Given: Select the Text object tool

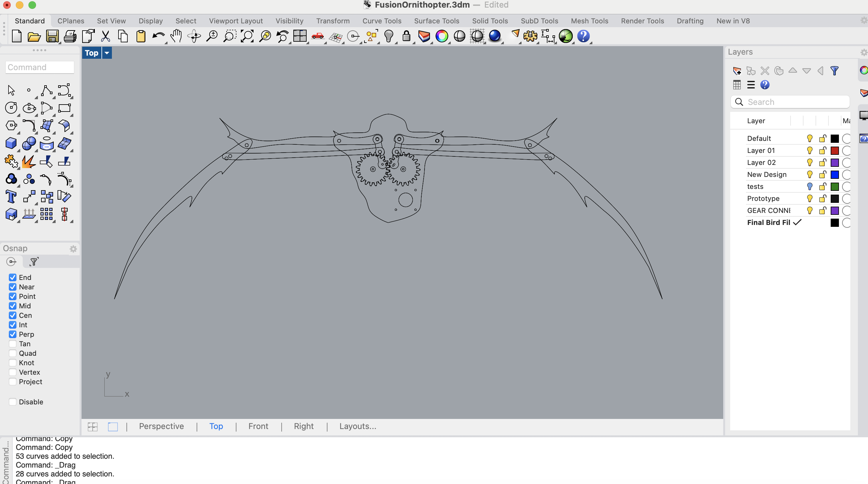Looking at the screenshot, I should coord(11,197).
